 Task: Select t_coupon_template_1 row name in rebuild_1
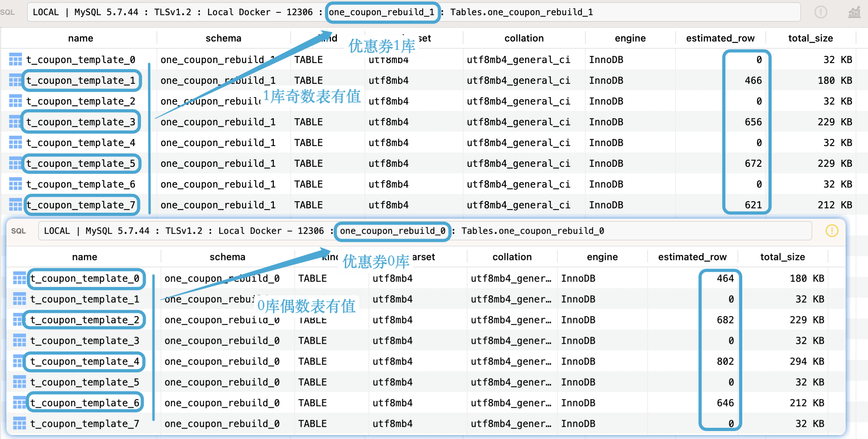(x=81, y=81)
